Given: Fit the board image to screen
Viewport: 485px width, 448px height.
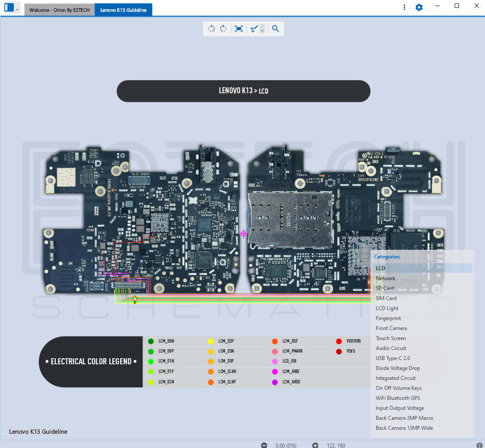Looking at the screenshot, I should click(x=238, y=29).
